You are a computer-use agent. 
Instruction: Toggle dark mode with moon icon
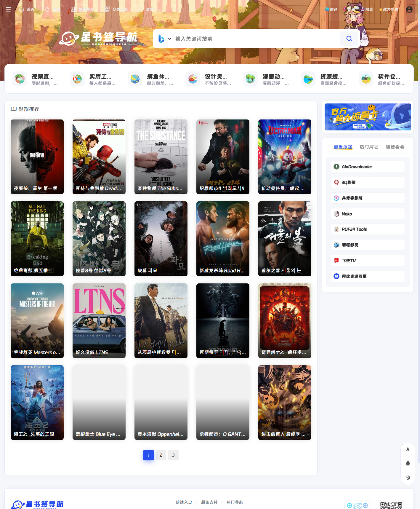408,477
